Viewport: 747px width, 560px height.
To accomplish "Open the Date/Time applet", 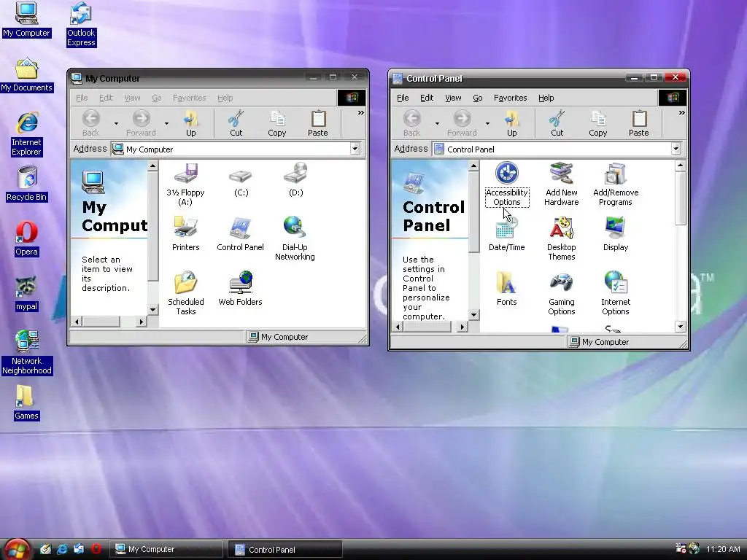I will 506,234.
